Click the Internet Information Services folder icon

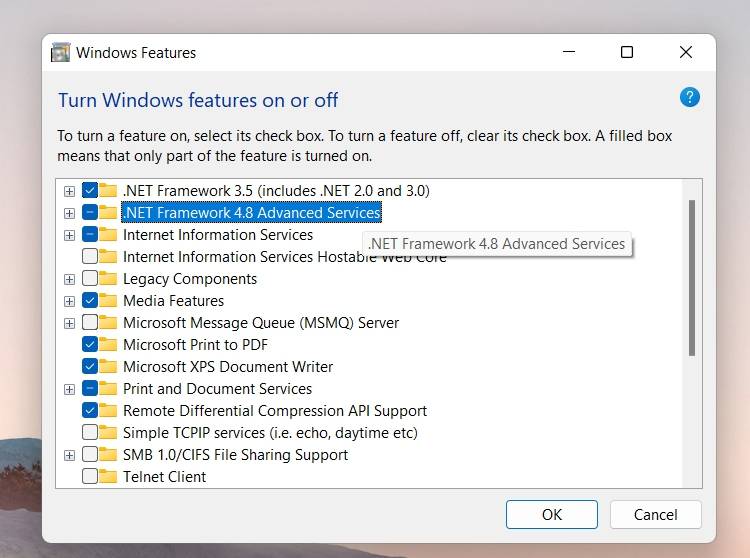[x=108, y=235]
